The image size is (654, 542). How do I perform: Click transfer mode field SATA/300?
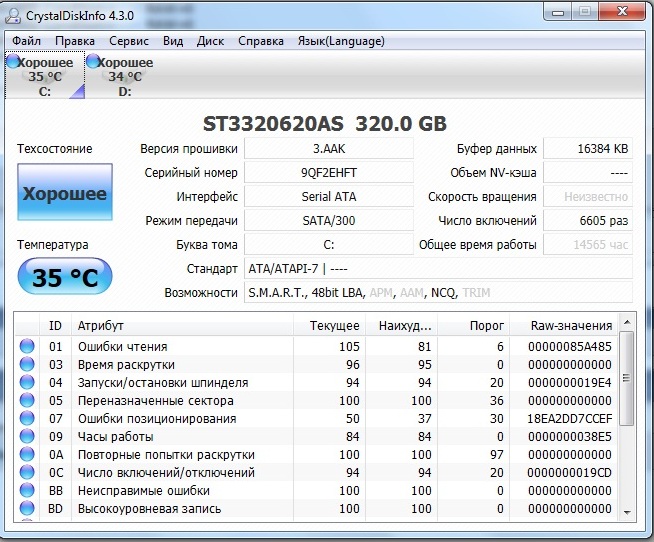[329, 221]
